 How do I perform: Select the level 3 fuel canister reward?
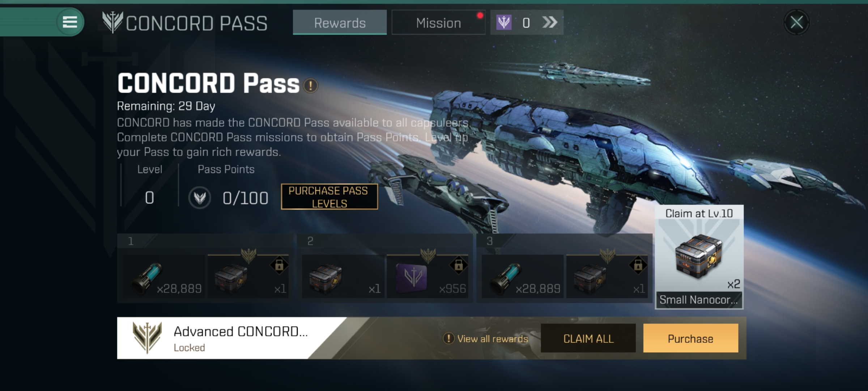(x=523, y=277)
